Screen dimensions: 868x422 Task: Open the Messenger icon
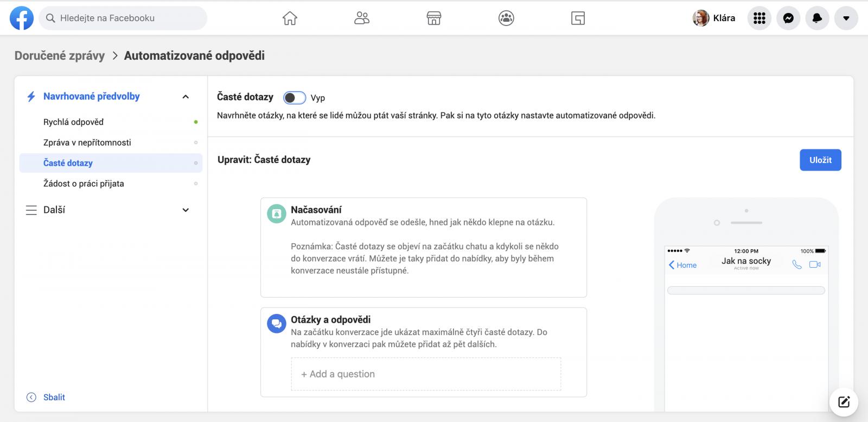pyautogui.click(x=788, y=18)
